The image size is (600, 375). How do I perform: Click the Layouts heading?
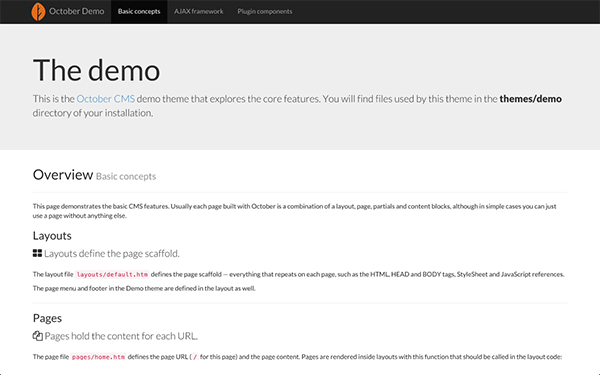pos(52,236)
